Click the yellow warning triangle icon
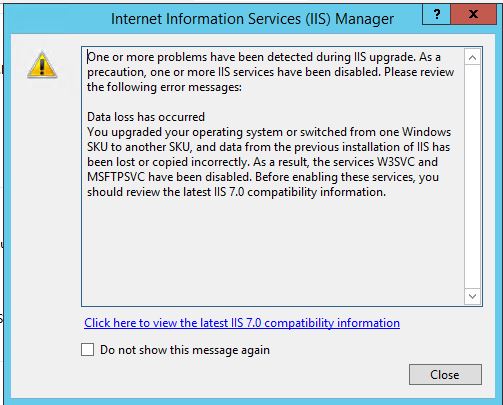503x405 pixels. (x=42, y=65)
